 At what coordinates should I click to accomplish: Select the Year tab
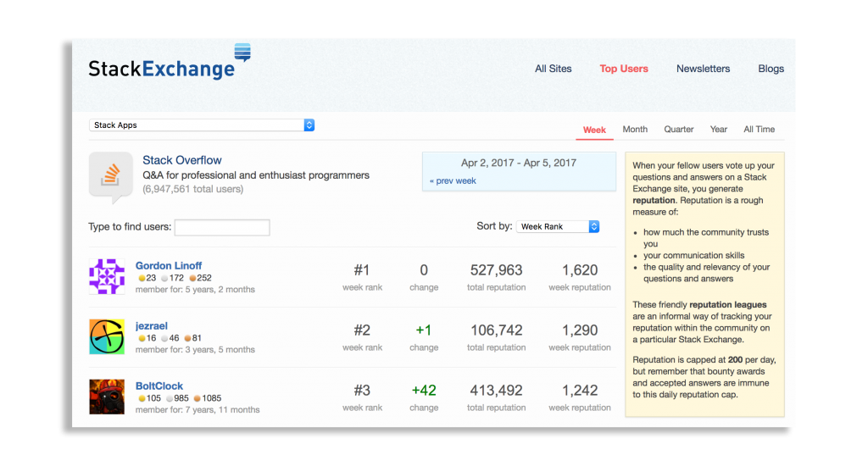(x=719, y=130)
